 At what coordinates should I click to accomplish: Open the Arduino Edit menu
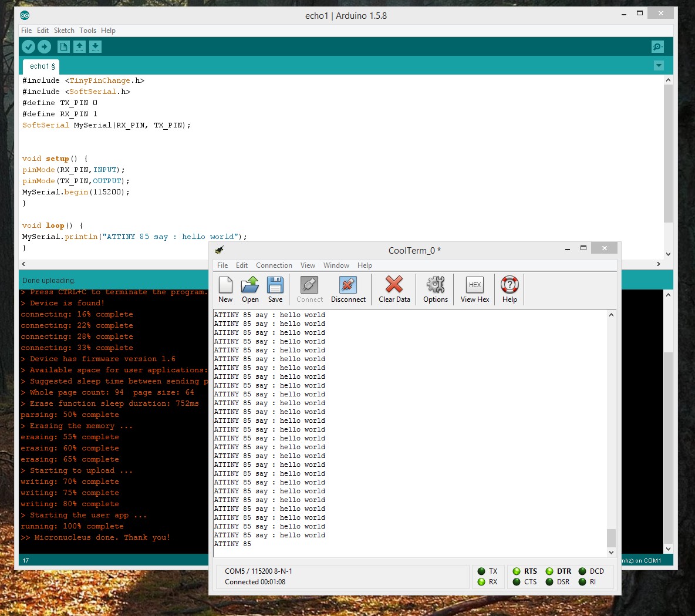coord(42,30)
